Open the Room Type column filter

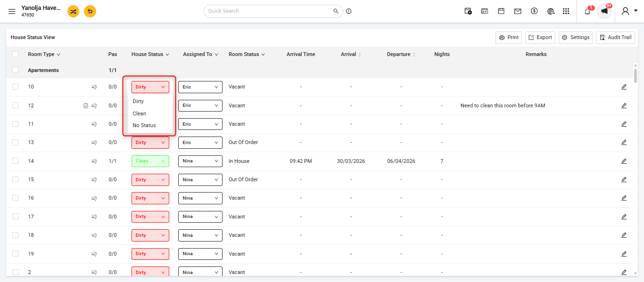(x=58, y=55)
